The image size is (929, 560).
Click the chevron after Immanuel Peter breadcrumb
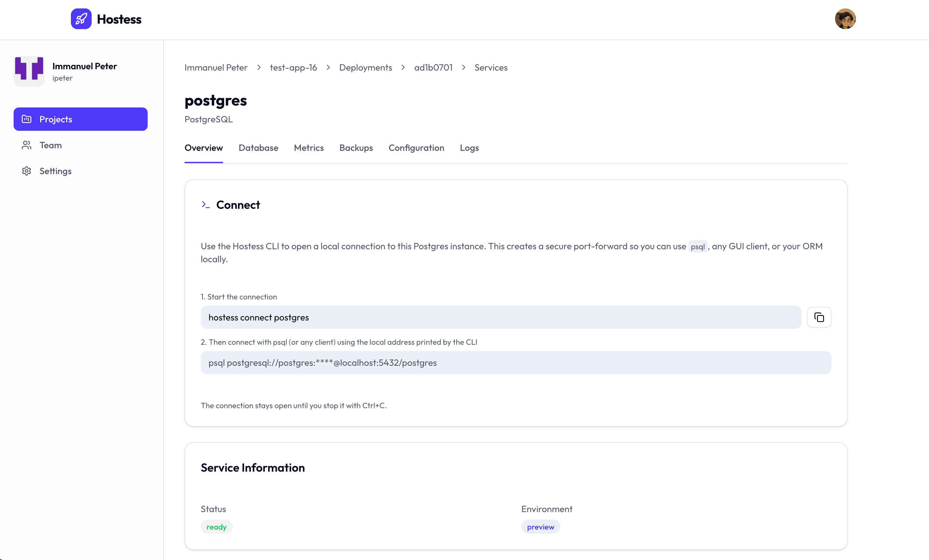click(259, 67)
